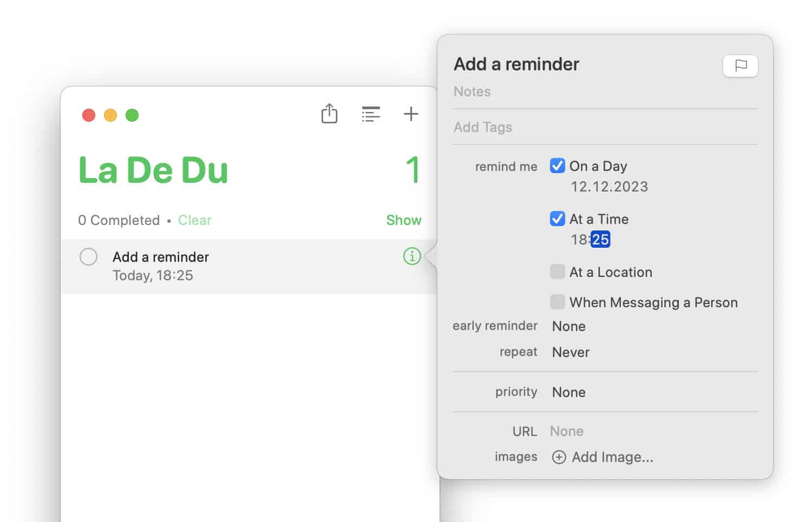Disable the At a Time checkbox

coord(557,219)
